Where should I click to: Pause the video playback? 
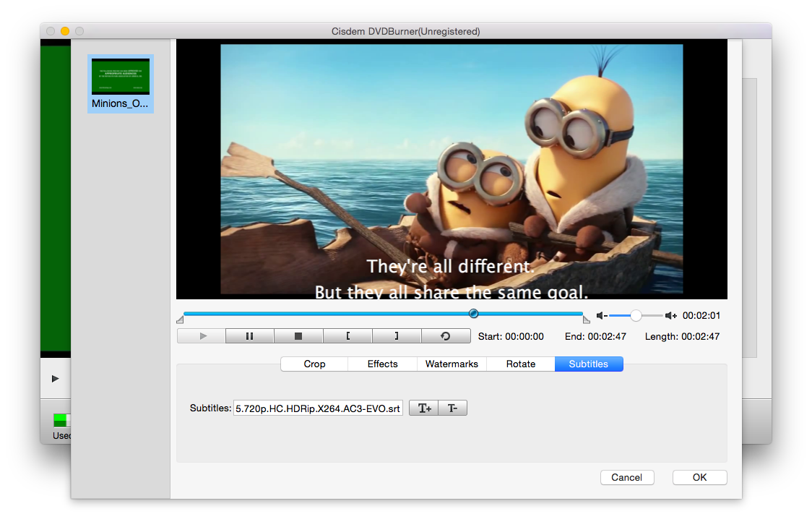click(249, 335)
